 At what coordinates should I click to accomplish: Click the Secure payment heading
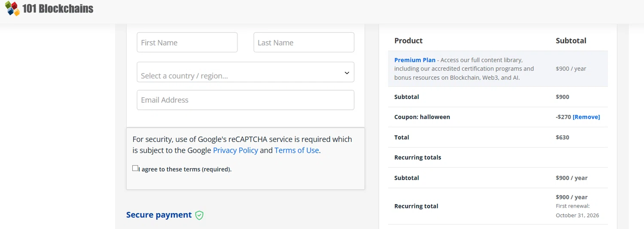(159, 215)
